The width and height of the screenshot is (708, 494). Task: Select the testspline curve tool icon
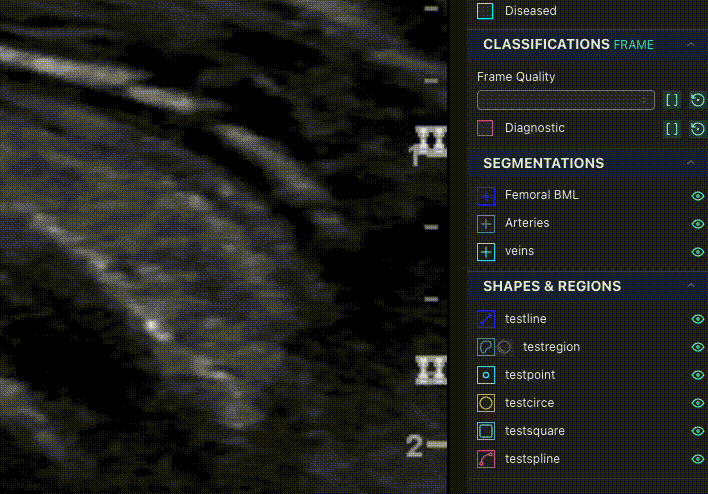pos(486,459)
